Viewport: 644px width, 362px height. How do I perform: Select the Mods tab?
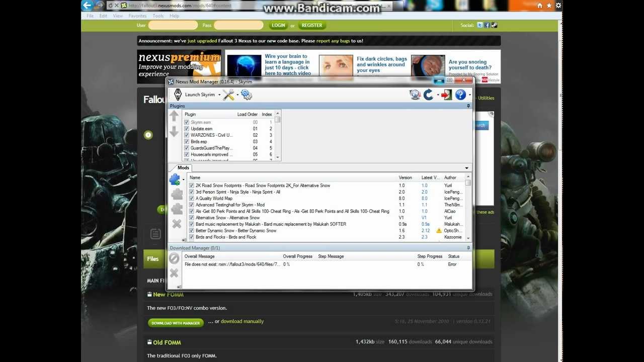tap(183, 168)
